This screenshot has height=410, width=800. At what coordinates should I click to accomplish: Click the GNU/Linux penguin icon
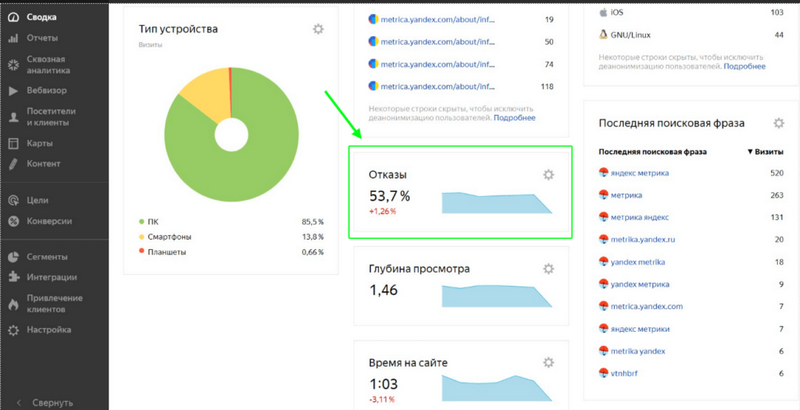pos(603,35)
